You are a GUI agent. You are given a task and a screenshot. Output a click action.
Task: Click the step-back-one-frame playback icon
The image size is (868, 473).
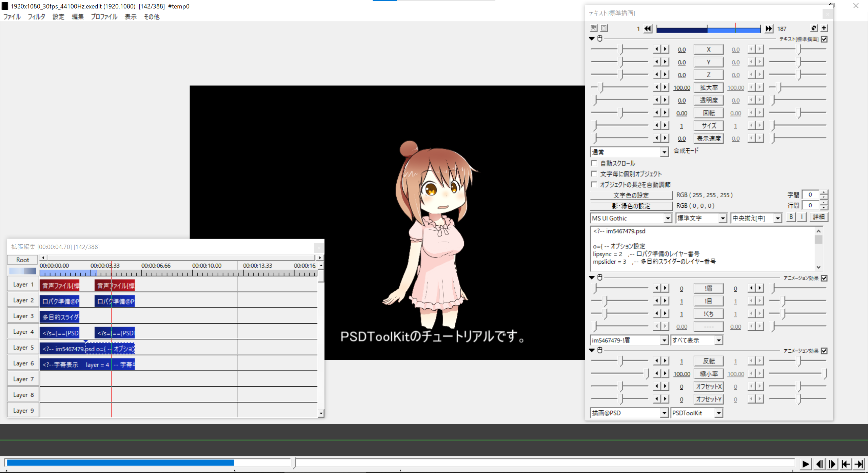pos(820,464)
